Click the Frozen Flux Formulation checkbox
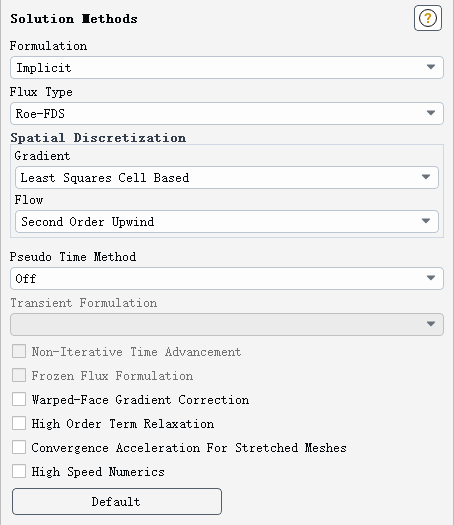454x525 pixels. tap(19, 375)
